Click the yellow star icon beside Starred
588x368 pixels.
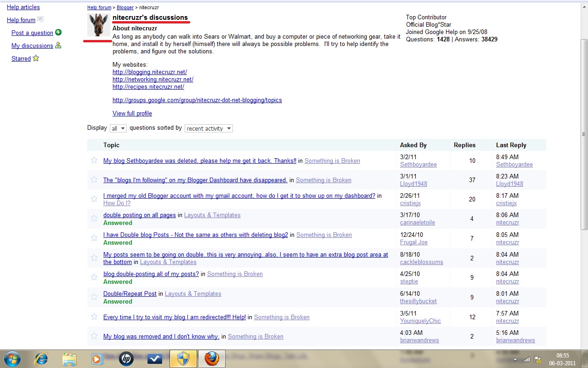[x=36, y=58]
